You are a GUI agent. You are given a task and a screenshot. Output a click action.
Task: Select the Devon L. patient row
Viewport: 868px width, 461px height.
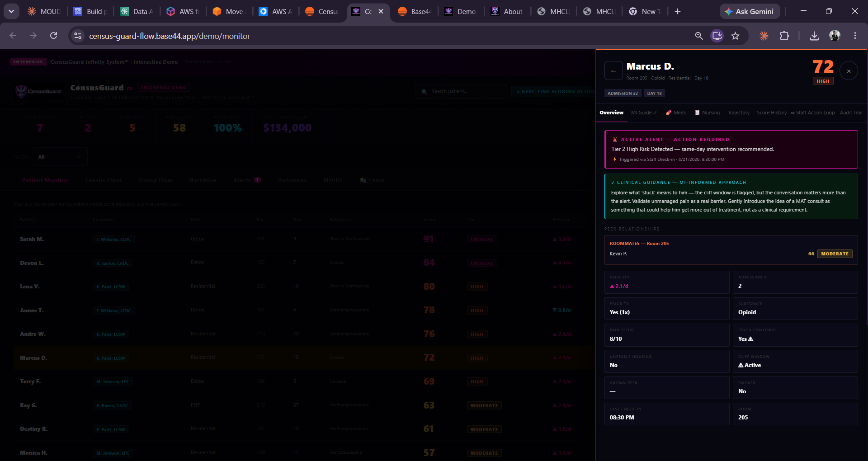304,263
